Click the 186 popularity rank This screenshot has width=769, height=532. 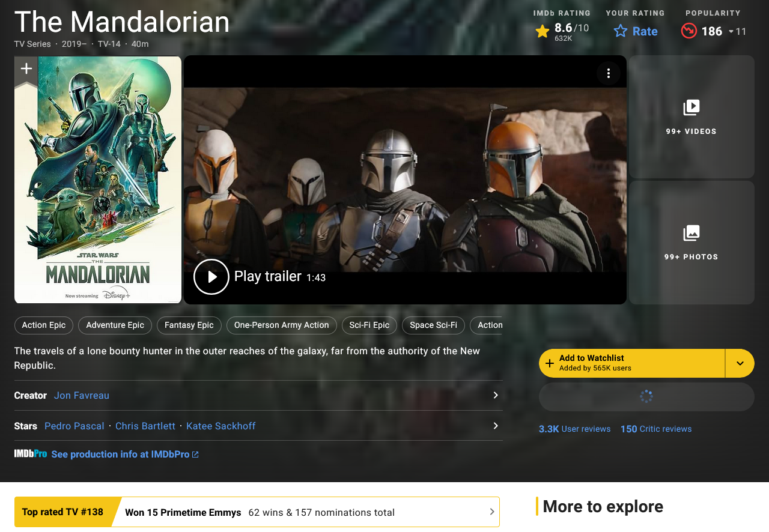[x=712, y=31]
